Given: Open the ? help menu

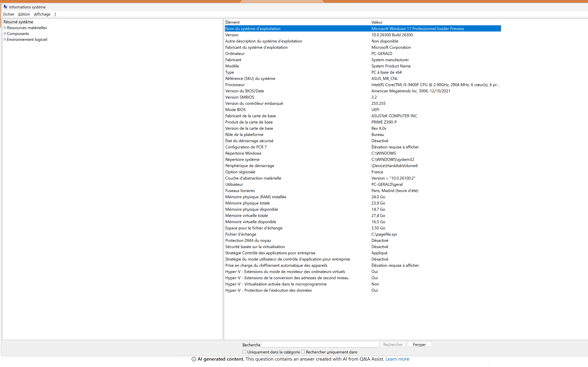Looking at the screenshot, I should point(55,14).
